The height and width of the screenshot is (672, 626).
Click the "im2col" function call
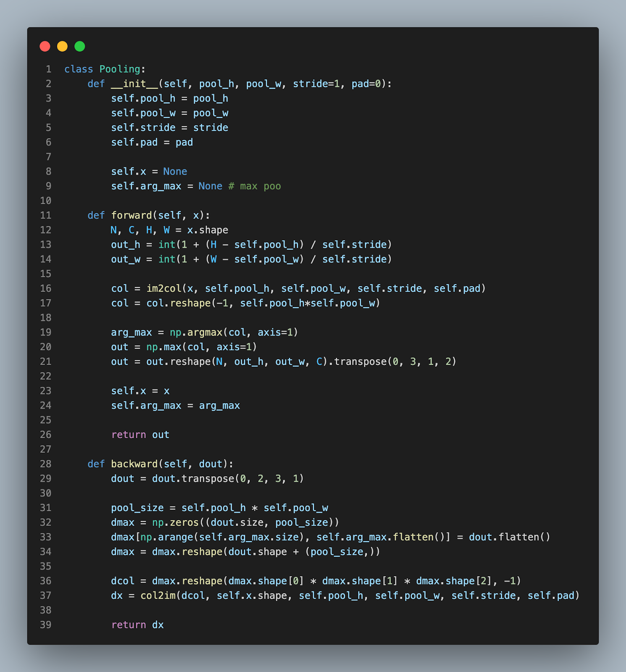164,289
